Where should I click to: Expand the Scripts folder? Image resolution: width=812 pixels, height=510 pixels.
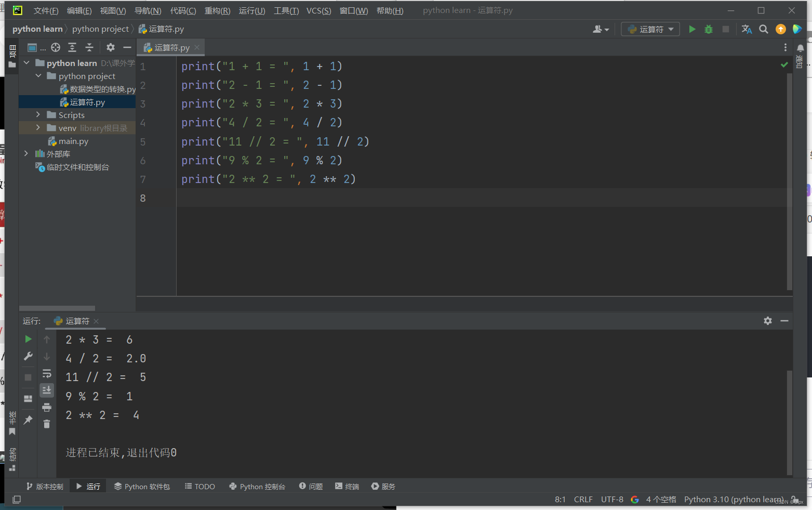[x=38, y=115]
